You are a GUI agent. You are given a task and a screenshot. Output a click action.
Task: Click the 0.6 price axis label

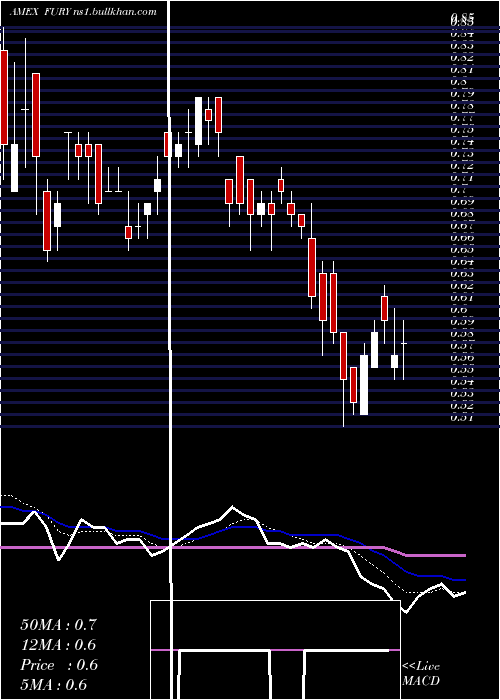(x=460, y=310)
